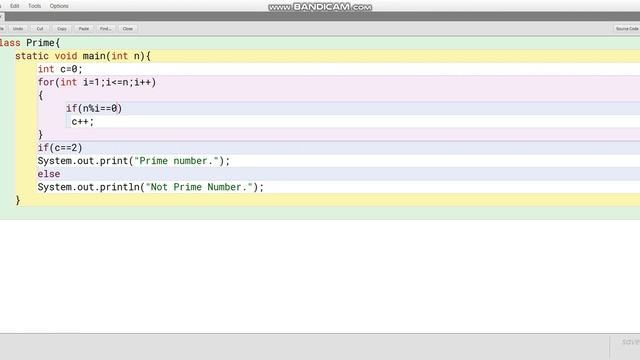Click the "Prime number." print statement
The image size is (640, 360).
[134, 161]
